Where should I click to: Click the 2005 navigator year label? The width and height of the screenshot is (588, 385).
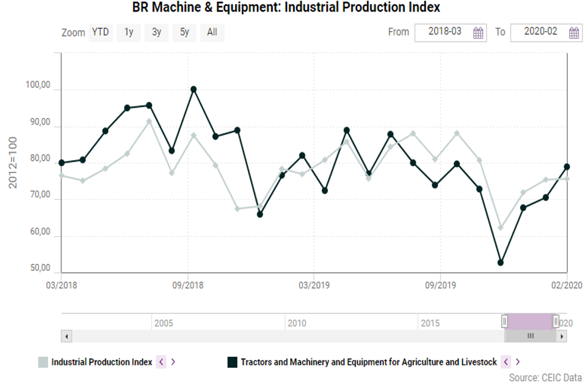click(164, 323)
